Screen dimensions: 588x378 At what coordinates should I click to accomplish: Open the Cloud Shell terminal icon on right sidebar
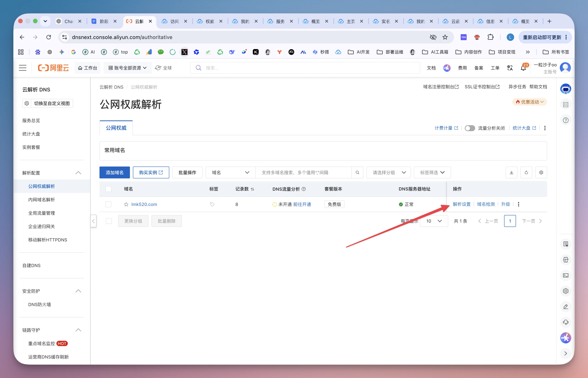click(x=566, y=275)
